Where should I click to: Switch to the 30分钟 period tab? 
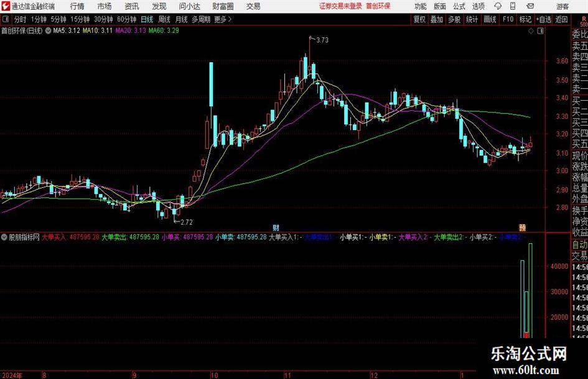click(103, 19)
